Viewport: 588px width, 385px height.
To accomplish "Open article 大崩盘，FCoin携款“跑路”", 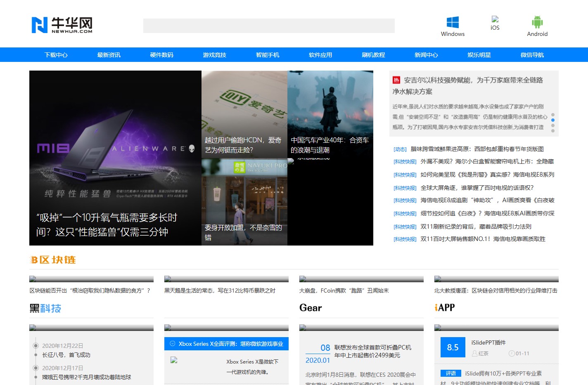I will pos(344,291).
